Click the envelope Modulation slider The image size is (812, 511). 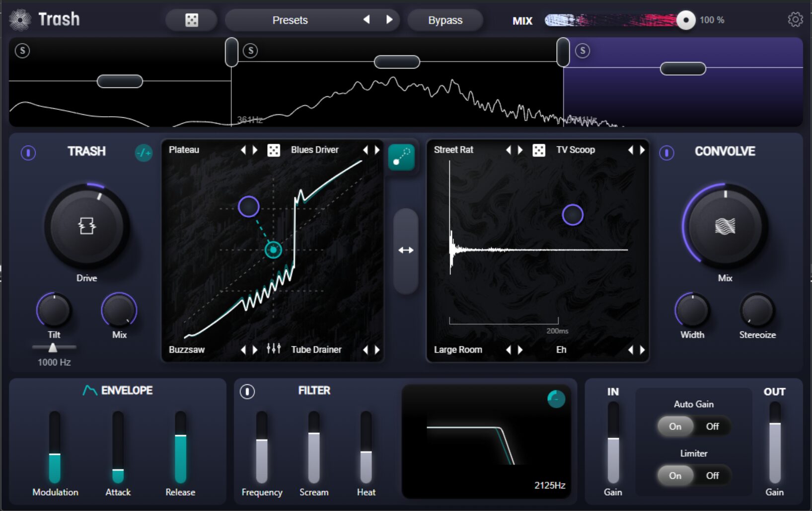pyautogui.click(x=55, y=447)
